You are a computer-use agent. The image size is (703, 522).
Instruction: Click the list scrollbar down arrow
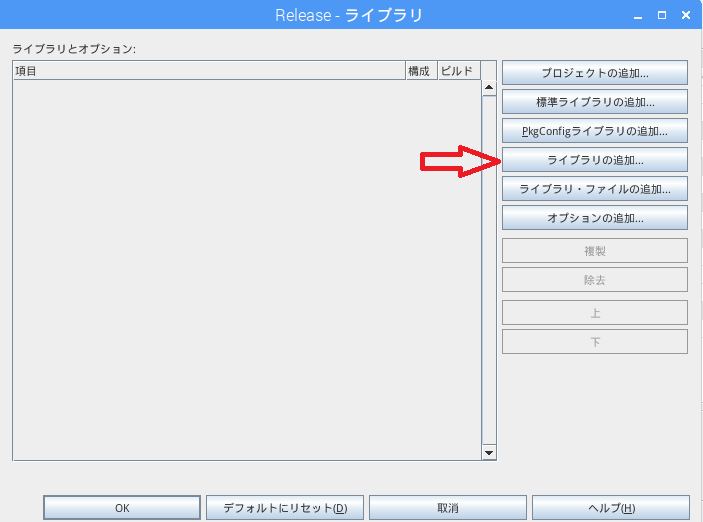tap(489, 452)
